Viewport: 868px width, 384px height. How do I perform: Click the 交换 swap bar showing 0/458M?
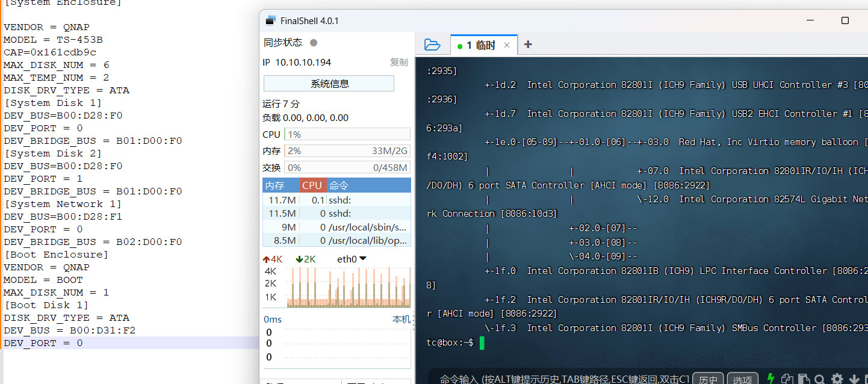347,167
